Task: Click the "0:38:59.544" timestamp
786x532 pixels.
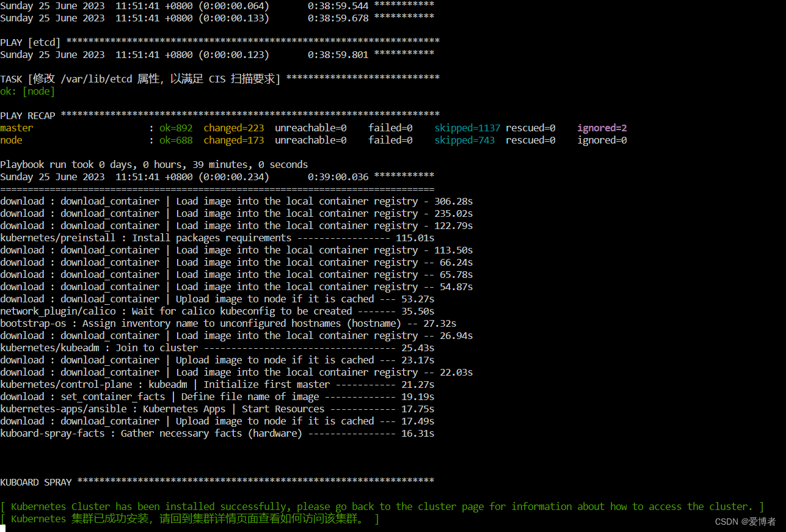Action: point(338,5)
